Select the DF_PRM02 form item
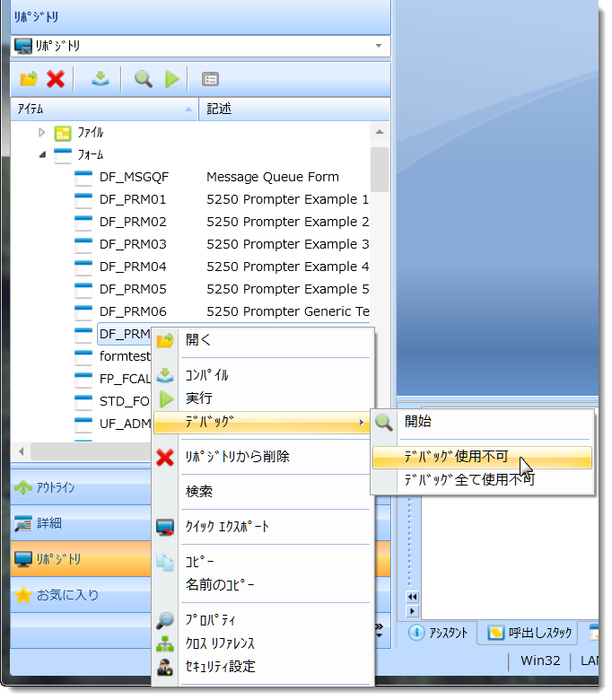 (133, 222)
